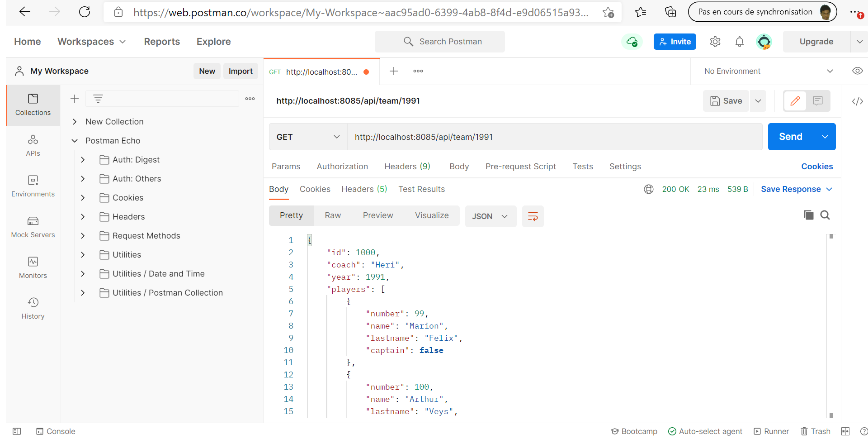Open the History panel in the sidebar
The width and height of the screenshot is (868, 439).
[33, 308]
